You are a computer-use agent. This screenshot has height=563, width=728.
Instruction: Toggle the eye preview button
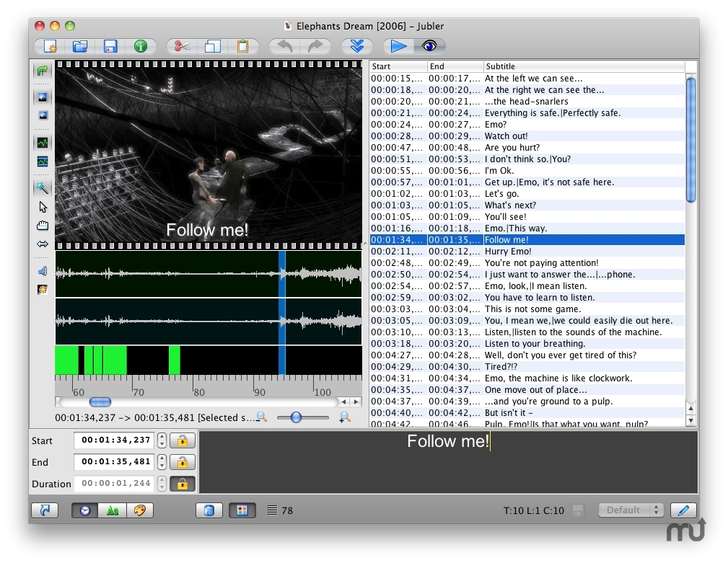tap(430, 46)
